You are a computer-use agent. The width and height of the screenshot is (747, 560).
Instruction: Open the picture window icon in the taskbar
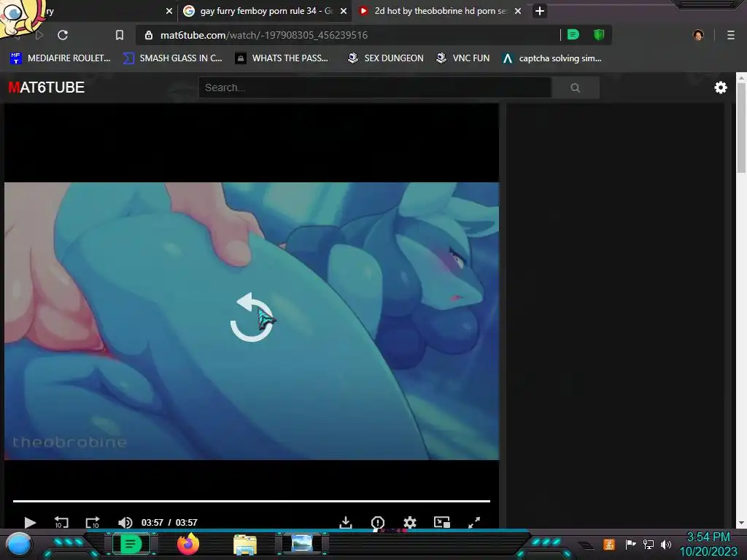point(302,543)
